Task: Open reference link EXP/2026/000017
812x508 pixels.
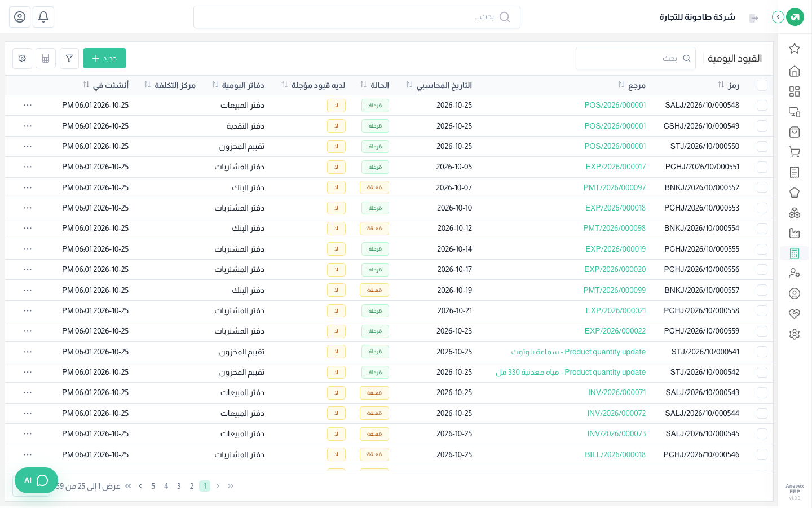Action: [x=615, y=167]
